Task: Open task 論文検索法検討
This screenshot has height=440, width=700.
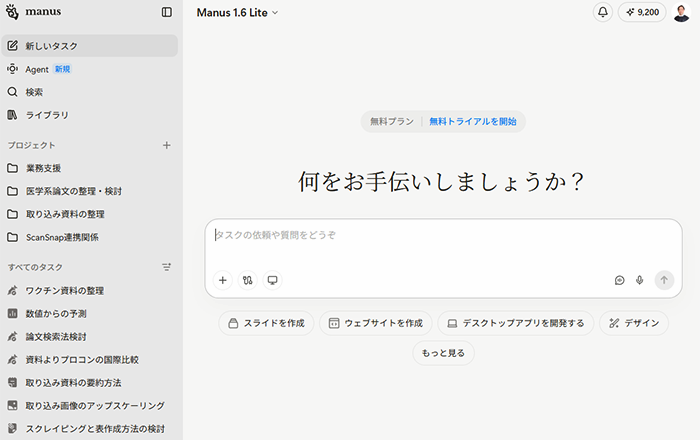Action: (x=90, y=336)
